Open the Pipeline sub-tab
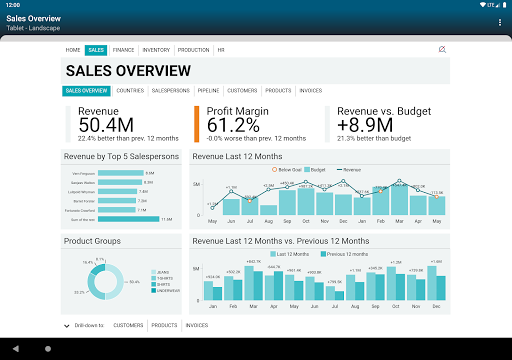 [x=208, y=91]
